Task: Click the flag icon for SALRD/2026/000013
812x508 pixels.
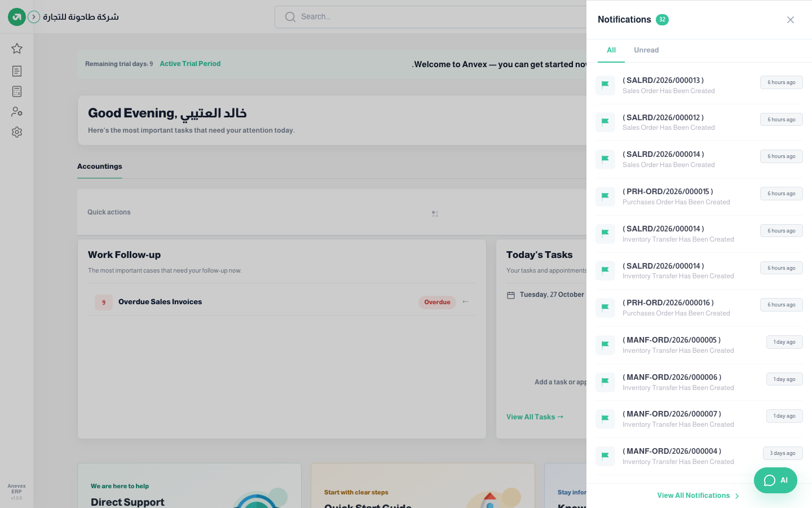Action: [x=605, y=85]
